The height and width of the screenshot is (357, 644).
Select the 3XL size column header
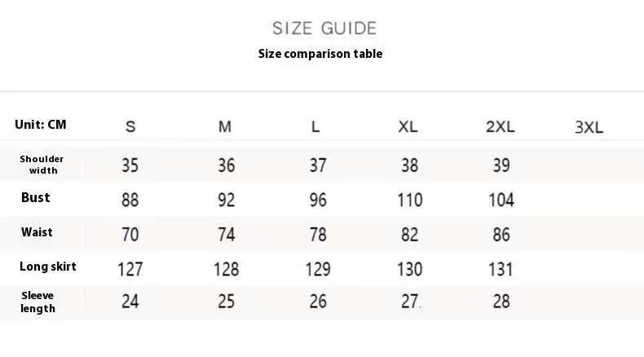(x=589, y=127)
